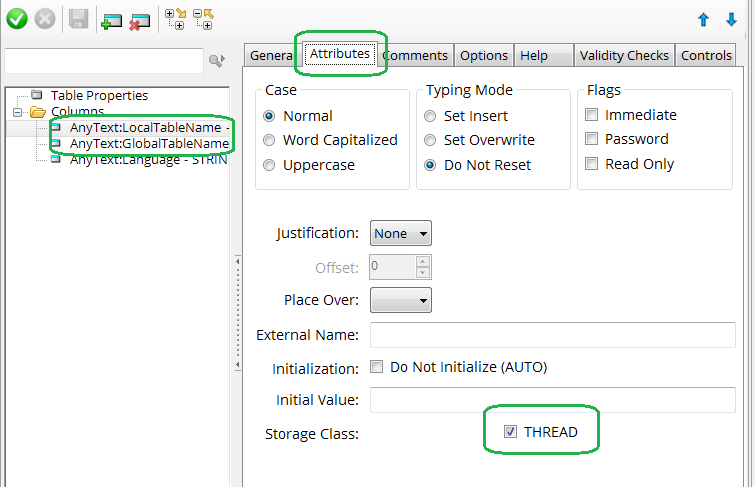The width and height of the screenshot is (755, 487).
Task: Collapse the Columns tree node
Action: (17, 112)
